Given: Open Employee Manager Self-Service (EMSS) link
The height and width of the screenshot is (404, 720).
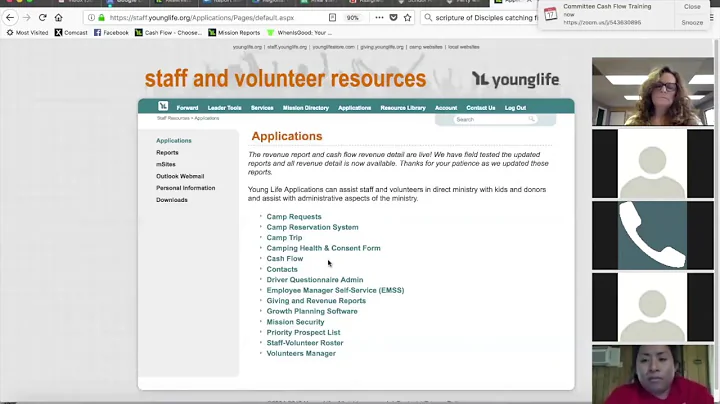Looking at the screenshot, I should (x=335, y=290).
